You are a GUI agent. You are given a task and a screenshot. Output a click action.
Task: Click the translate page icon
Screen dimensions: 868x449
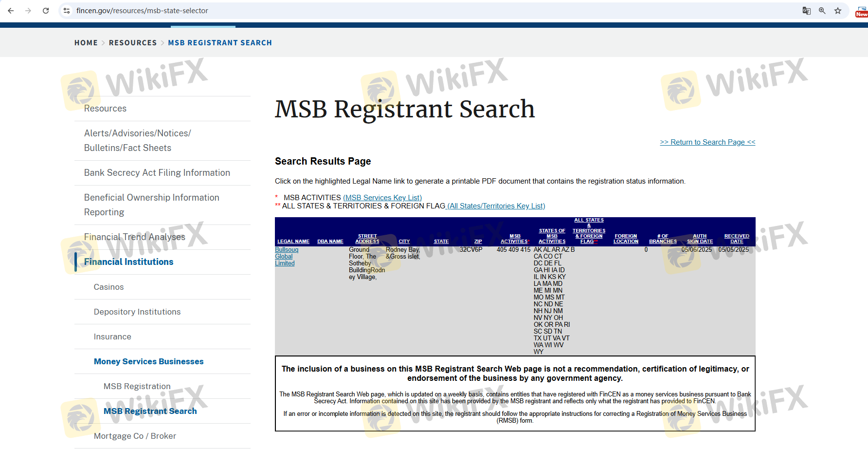pos(806,11)
